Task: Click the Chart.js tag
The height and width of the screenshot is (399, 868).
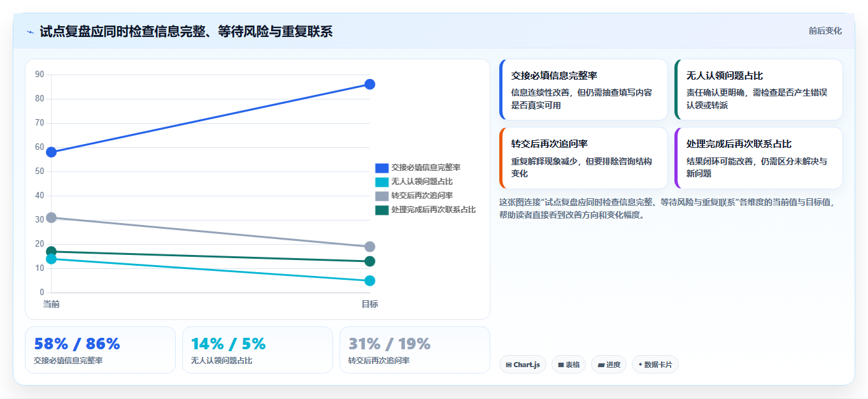Action: (523, 365)
